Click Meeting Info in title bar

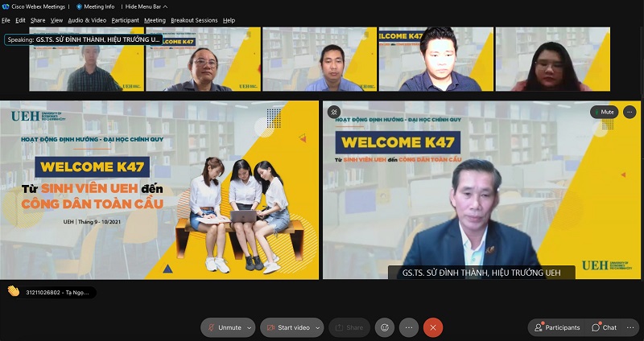(99, 6)
